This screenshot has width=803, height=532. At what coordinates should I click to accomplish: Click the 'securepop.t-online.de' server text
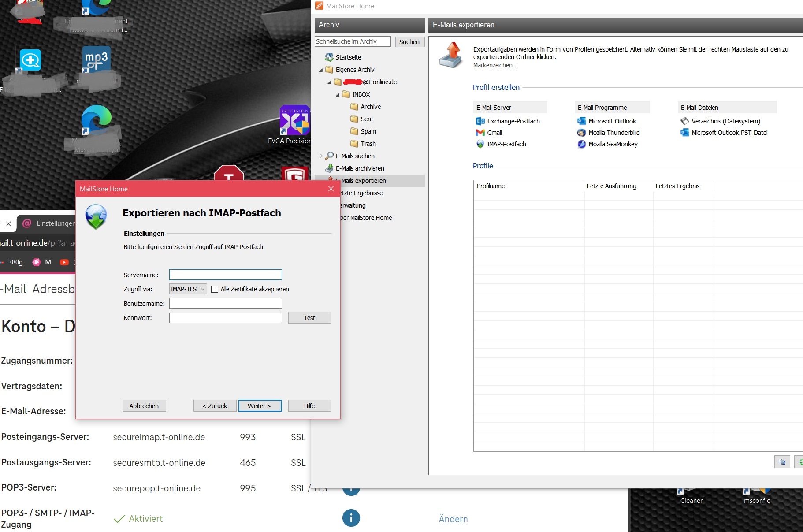click(x=157, y=488)
